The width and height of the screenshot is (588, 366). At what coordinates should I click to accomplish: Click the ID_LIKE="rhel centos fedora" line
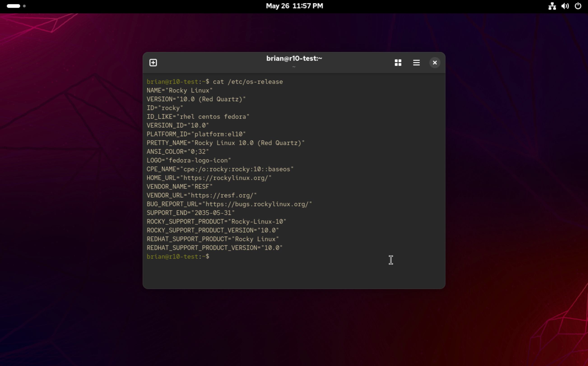click(x=198, y=117)
